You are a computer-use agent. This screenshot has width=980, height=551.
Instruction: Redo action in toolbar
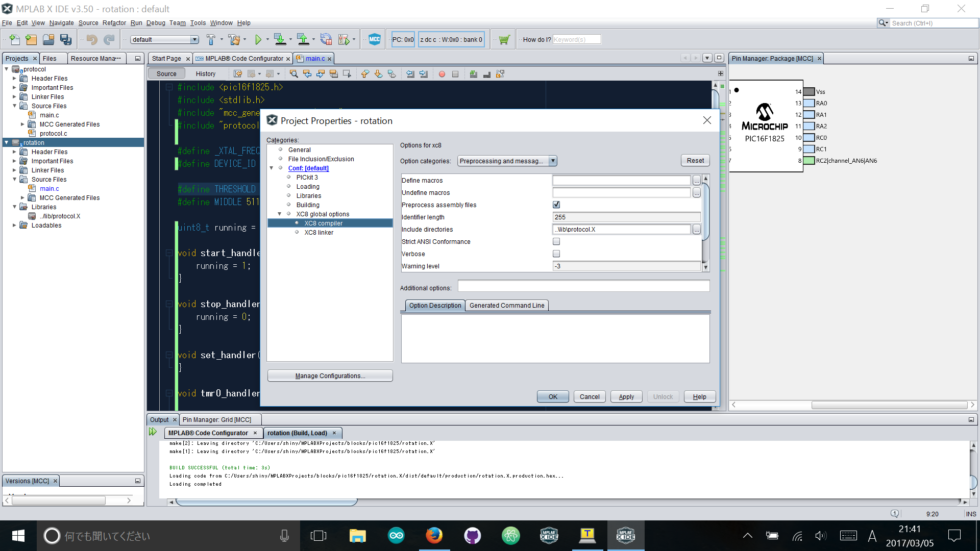pyautogui.click(x=109, y=39)
